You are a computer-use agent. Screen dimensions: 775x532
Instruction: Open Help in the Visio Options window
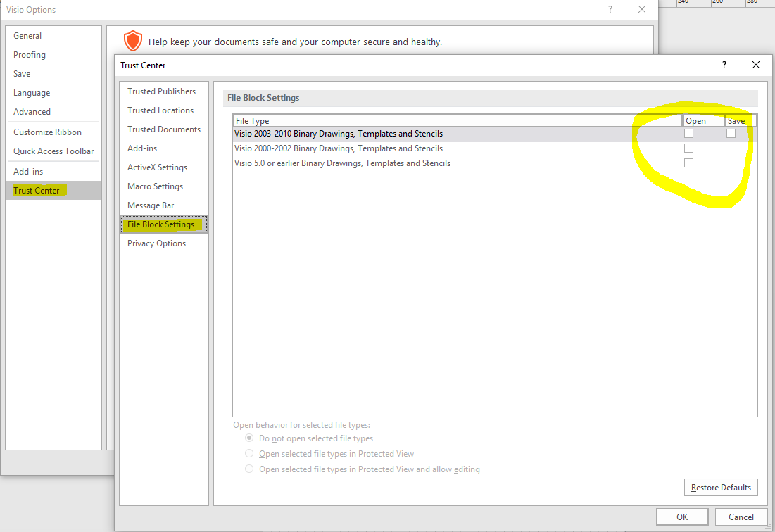coord(610,9)
